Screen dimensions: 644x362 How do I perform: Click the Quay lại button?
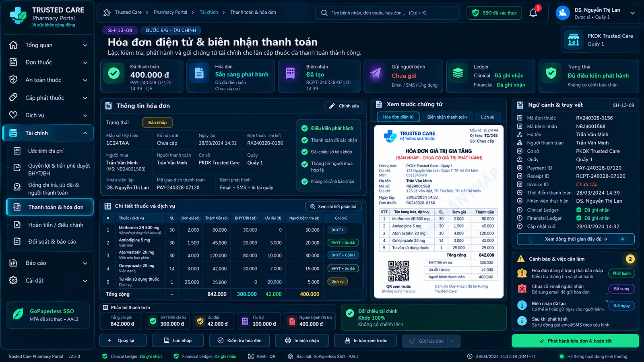coord(123,341)
